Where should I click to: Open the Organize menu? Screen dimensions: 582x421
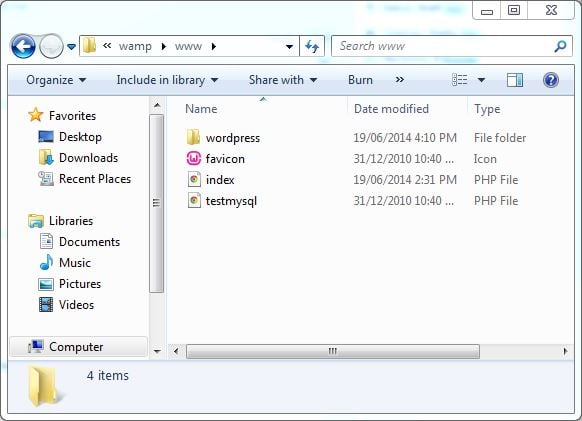[x=56, y=80]
